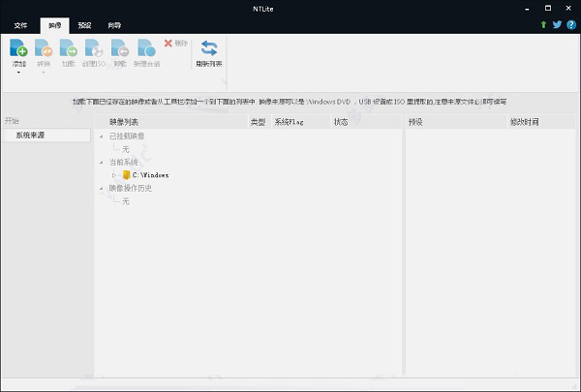
Task: Click the yellow C:\Windows folder icon
Action: pyautogui.click(x=126, y=175)
